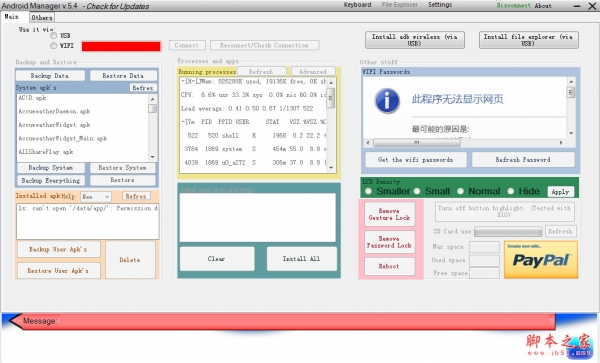Click the PayPal donate button
600x363 pixels.
pyautogui.click(x=541, y=259)
